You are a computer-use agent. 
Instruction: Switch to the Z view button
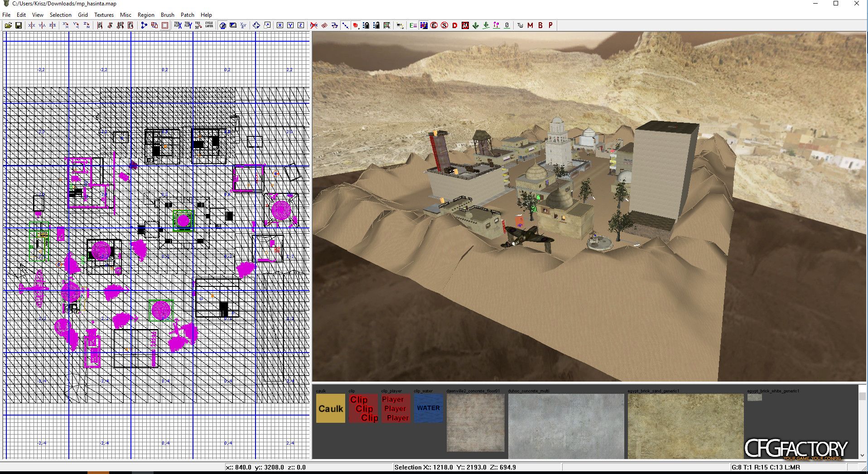coord(301,25)
